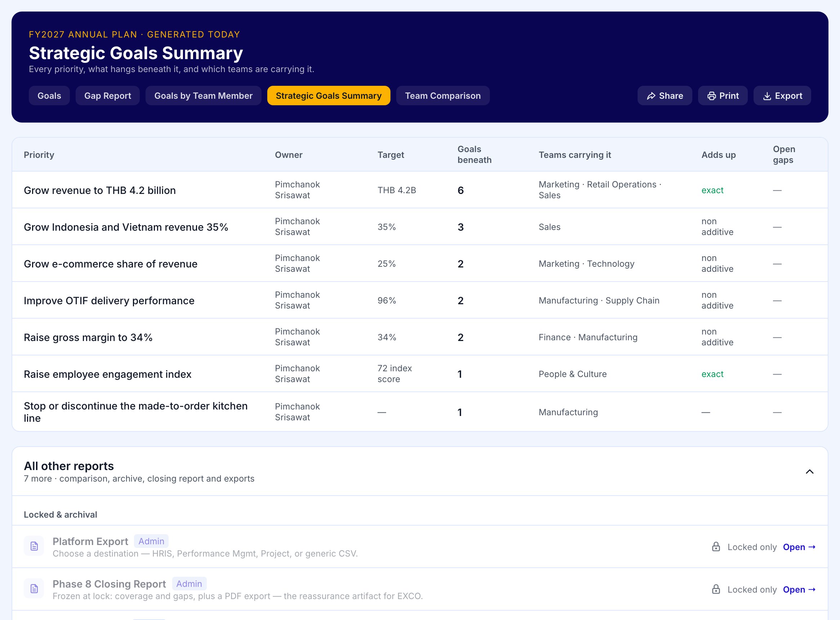Click 'Raise gross margin to 34%' priority
Image resolution: width=840 pixels, height=620 pixels.
tap(88, 337)
